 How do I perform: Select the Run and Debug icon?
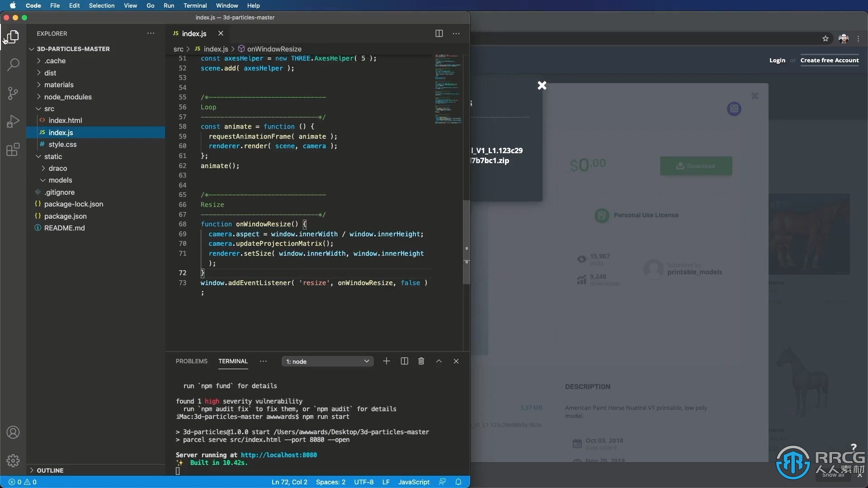click(x=13, y=122)
